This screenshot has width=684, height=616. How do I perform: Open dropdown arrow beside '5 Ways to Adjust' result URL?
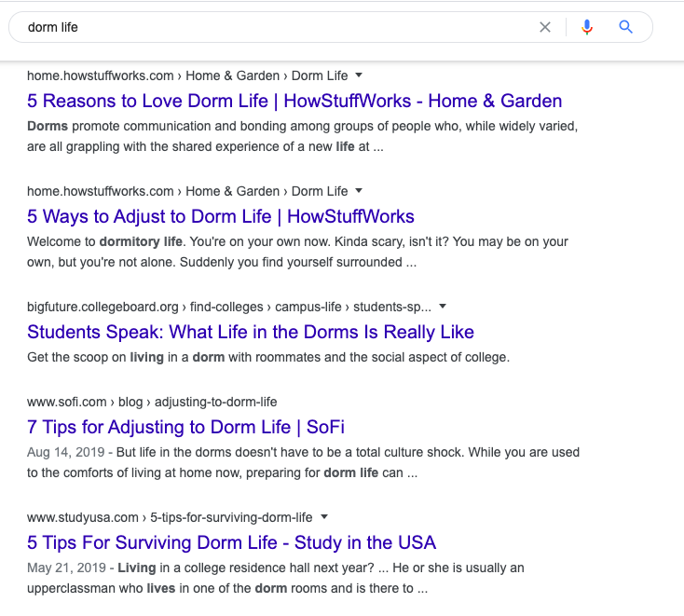359,191
